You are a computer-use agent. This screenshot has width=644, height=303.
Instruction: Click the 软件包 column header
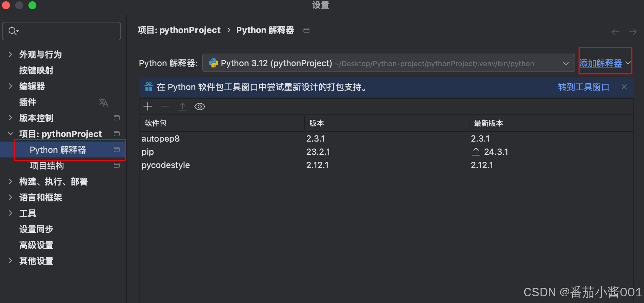click(x=155, y=123)
